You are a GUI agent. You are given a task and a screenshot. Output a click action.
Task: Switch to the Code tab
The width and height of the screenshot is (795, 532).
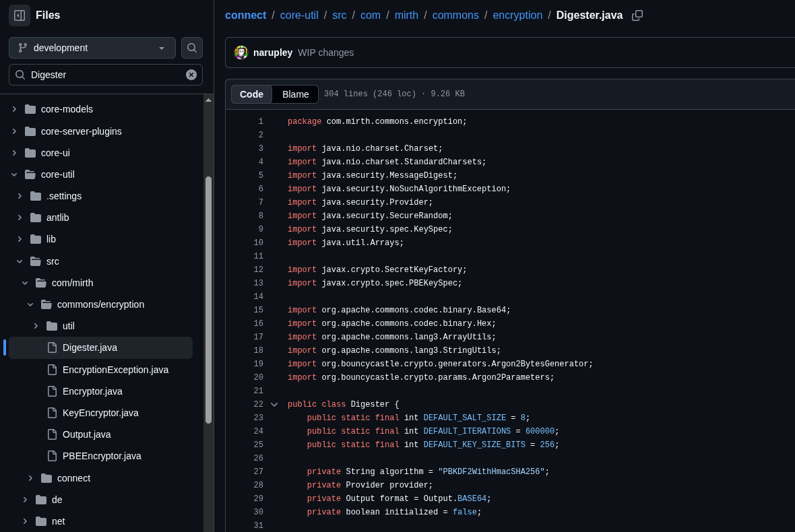pyautogui.click(x=251, y=94)
